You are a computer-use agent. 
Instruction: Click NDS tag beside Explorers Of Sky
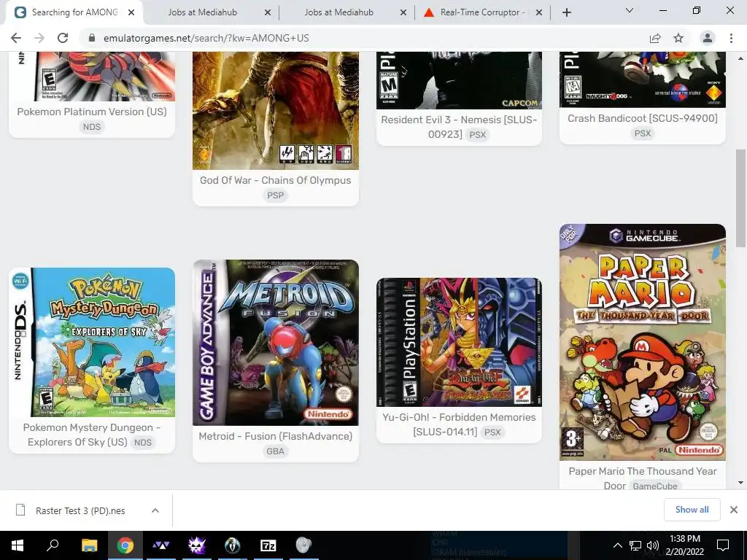click(142, 443)
